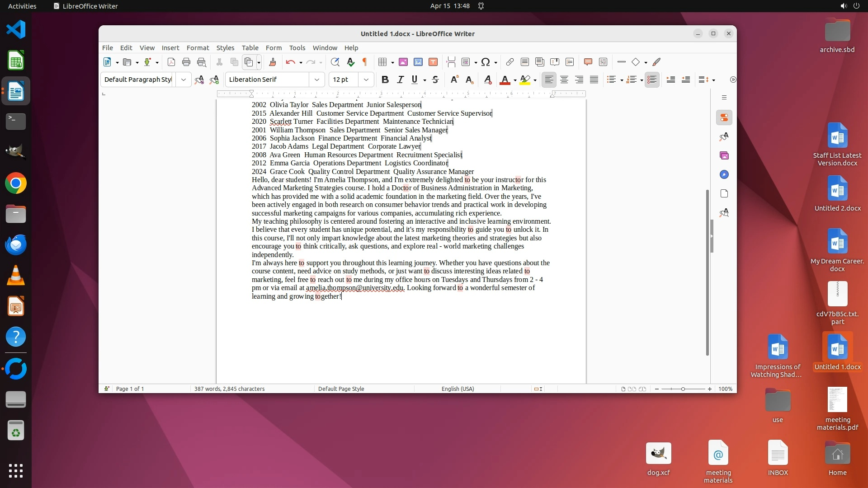Image resolution: width=868 pixels, height=488 pixels.
Task: Toggle Bold formatting
Action: (x=385, y=80)
